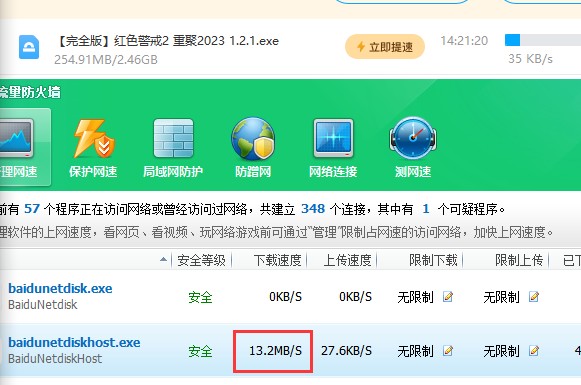Click the 立即提速 speed-up button
This screenshot has width=581, height=385.
point(385,47)
